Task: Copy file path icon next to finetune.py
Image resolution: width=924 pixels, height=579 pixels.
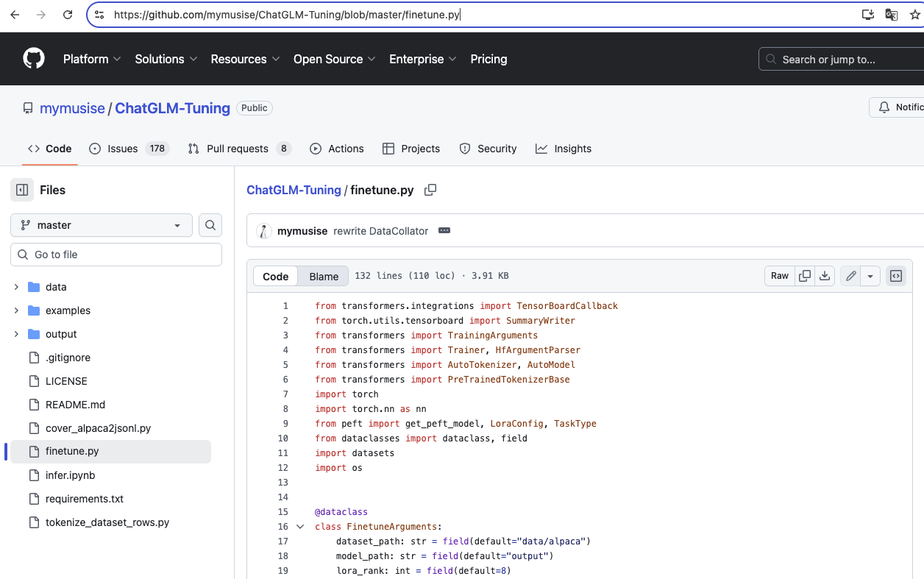Action: pyautogui.click(x=430, y=190)
